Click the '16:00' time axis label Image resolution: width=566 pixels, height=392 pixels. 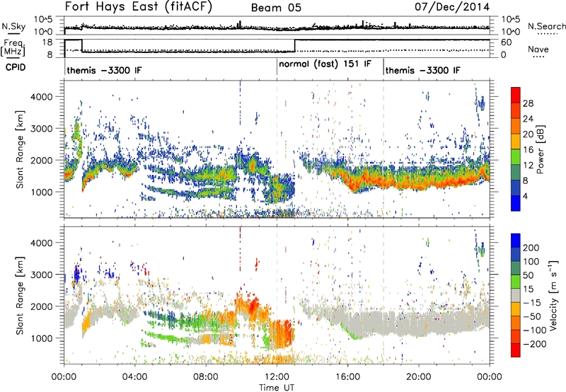point(347,377)
